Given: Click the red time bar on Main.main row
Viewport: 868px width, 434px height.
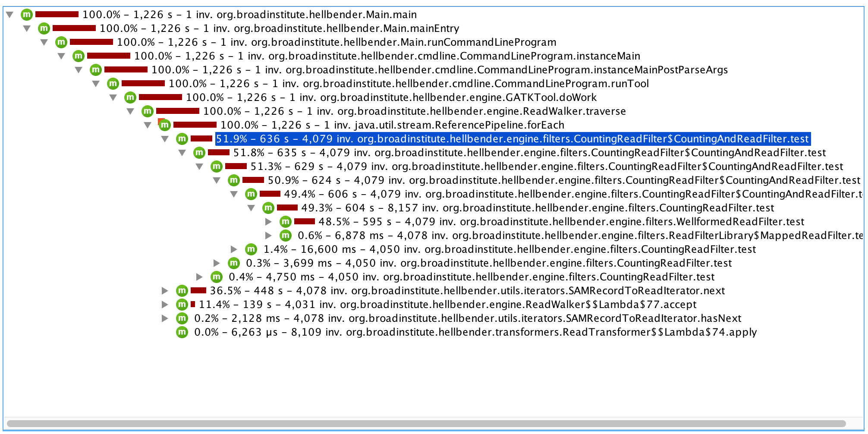Looking at the screenshot, I should (56, 15).
